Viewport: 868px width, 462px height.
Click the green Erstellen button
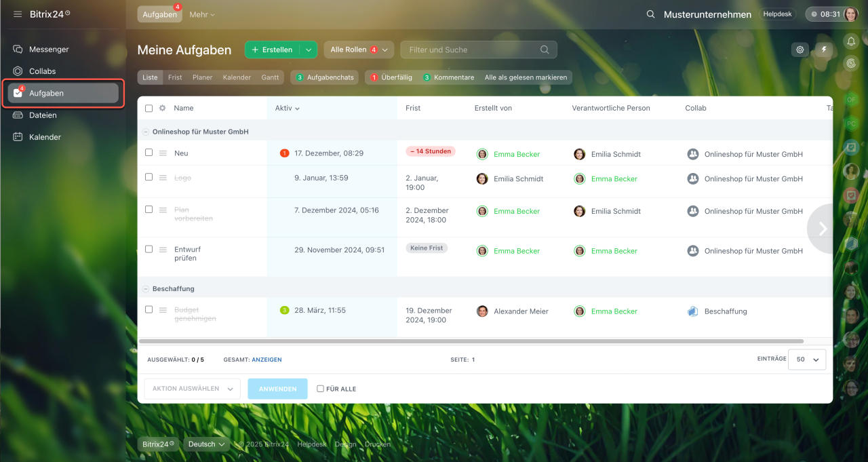272,50
